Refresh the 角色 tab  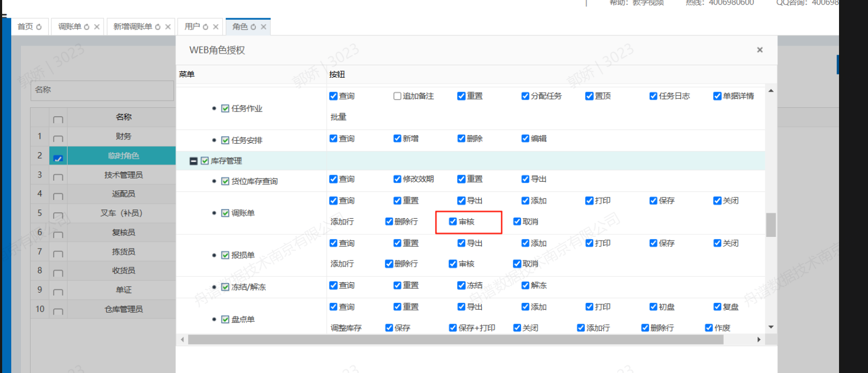click(x=253, y=27)
